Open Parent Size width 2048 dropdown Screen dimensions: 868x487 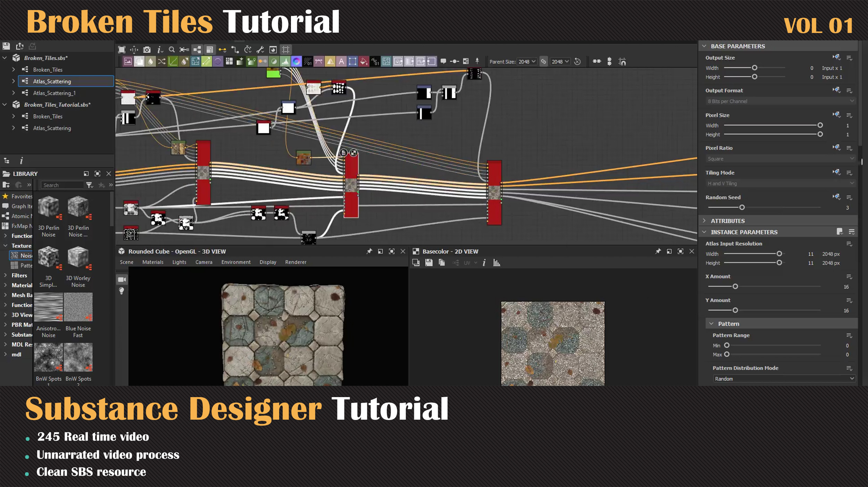(x=527, y=61)
